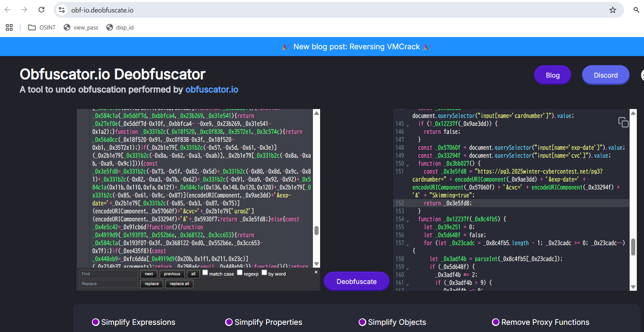Click the input editor scrollbar thumb
644x332 pixels.
click(317, 230)
